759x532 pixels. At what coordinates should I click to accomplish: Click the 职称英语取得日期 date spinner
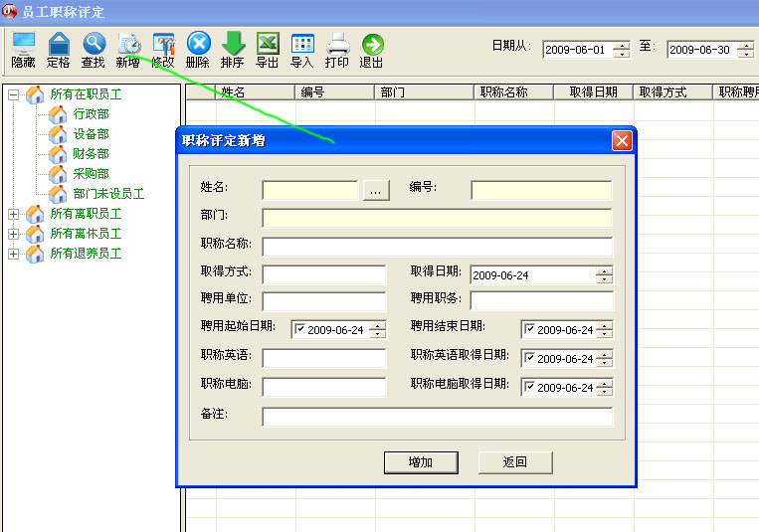[x=604, y=359]
